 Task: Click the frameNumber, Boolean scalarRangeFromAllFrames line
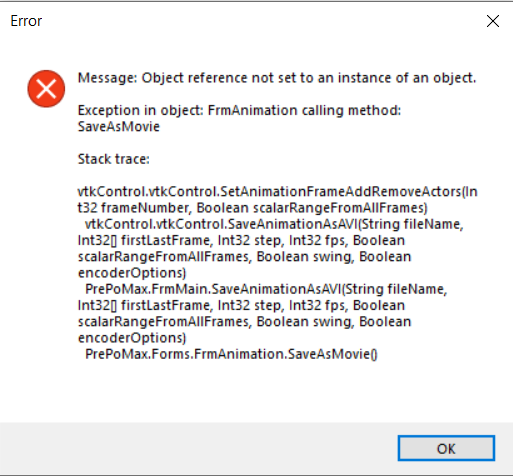252,208
